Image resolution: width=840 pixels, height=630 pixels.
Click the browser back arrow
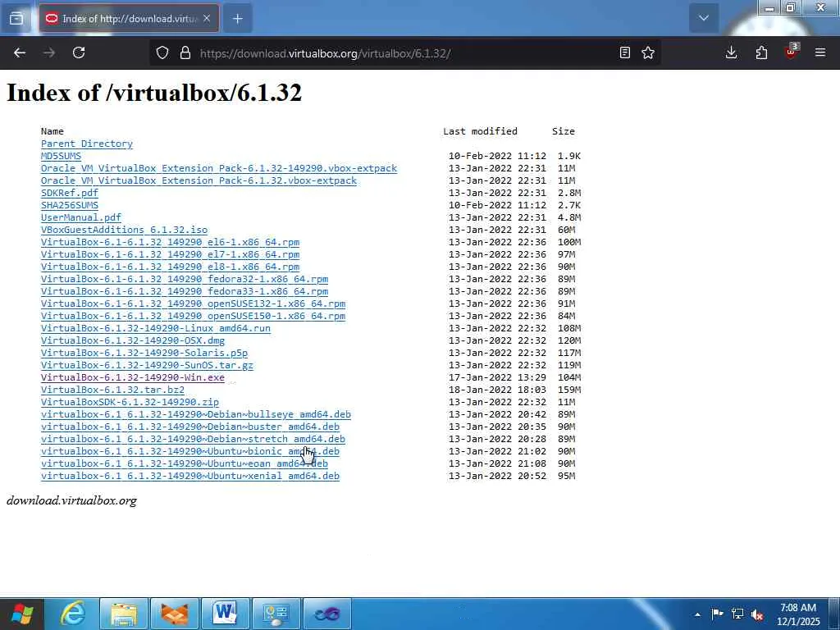tap(20, 52)
